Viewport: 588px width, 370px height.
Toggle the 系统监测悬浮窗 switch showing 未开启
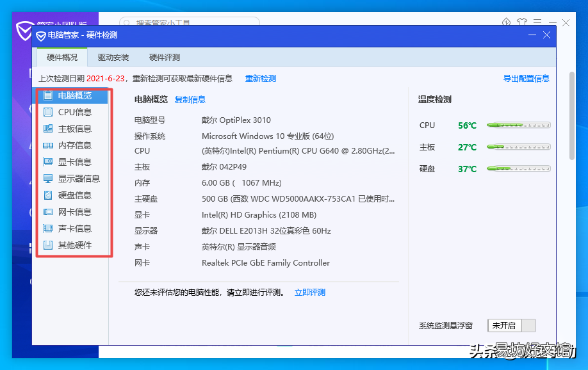click(512, 325)
